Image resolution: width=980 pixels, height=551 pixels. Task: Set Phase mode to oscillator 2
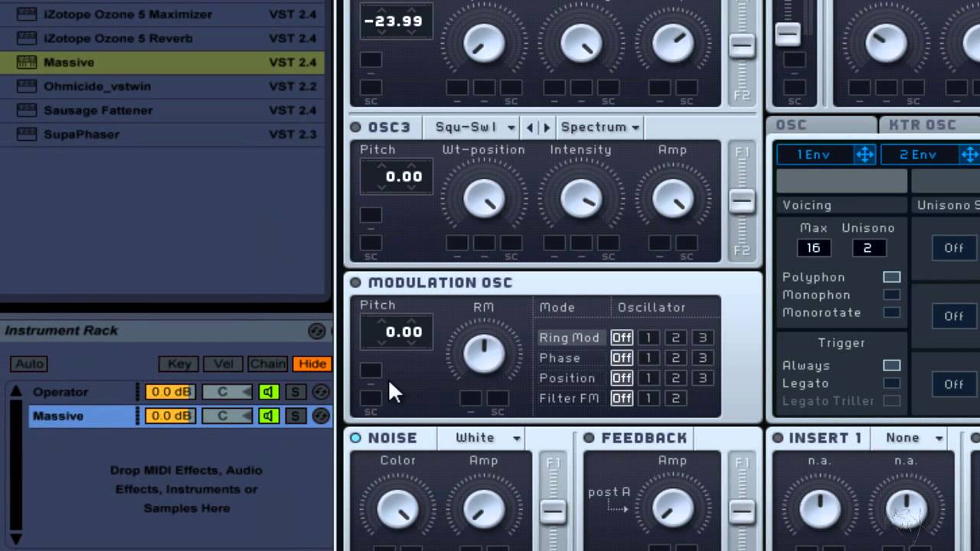[x=675, y=357]
